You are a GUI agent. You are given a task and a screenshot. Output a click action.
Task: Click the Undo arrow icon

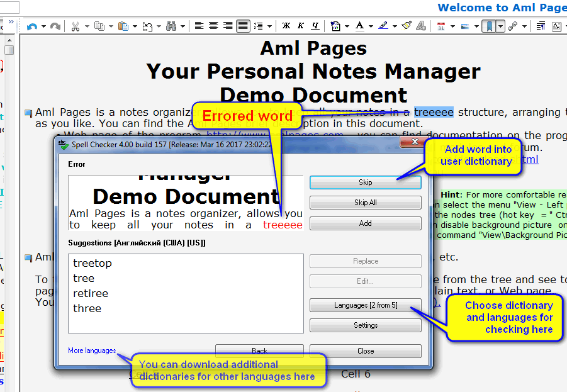coord(32,26)
